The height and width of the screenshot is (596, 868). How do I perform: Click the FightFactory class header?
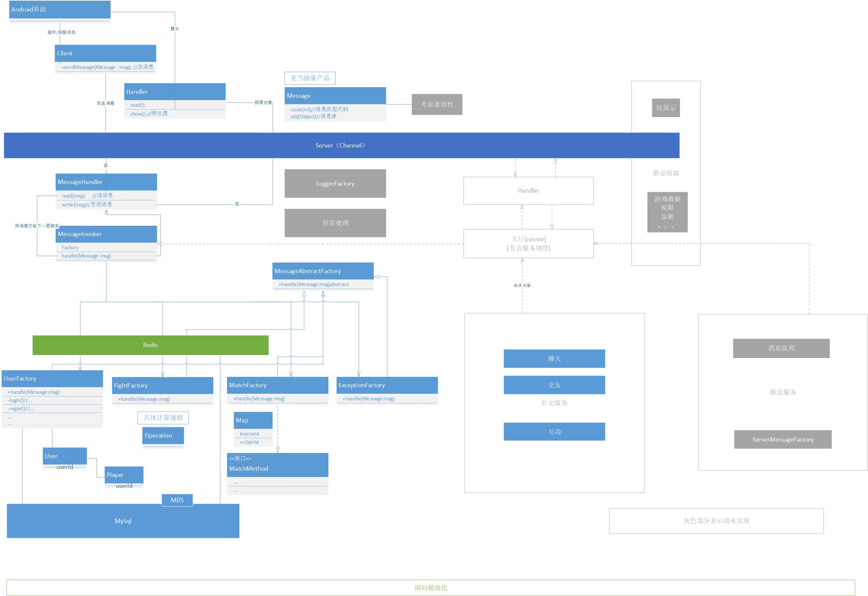tap(162, 386)
